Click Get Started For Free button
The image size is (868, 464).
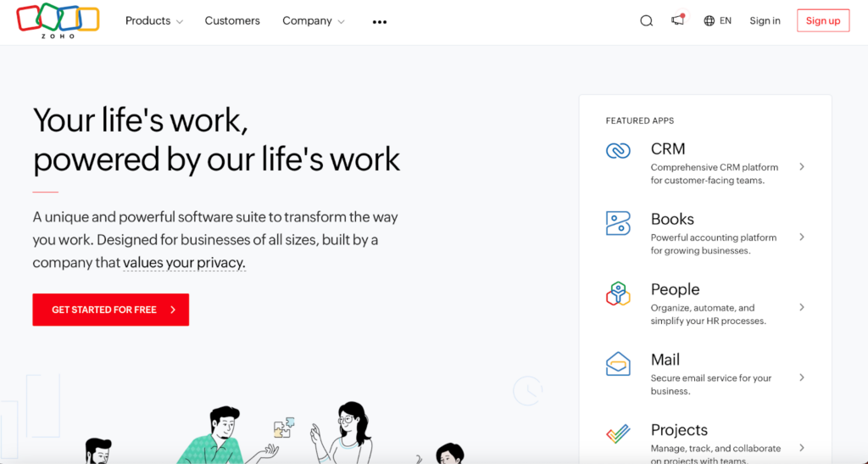point(111,310)
